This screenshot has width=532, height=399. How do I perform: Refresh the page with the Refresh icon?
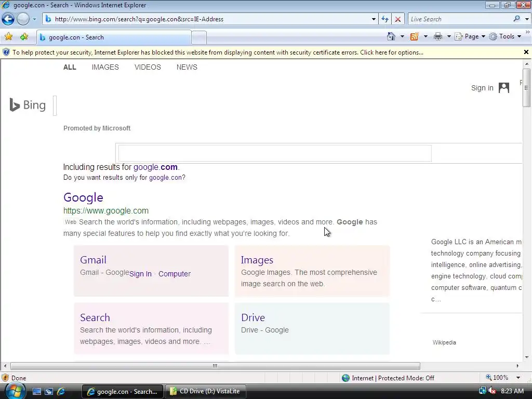click(x=385, y=19)
